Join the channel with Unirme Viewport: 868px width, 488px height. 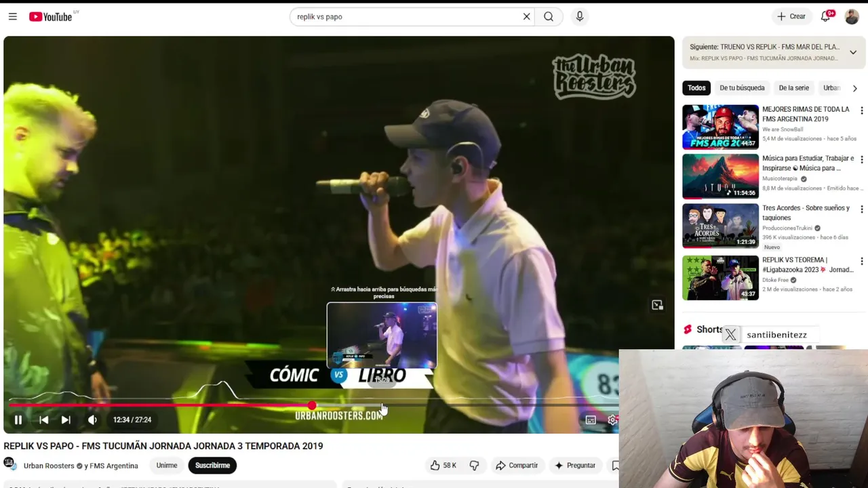pos(167,466)
